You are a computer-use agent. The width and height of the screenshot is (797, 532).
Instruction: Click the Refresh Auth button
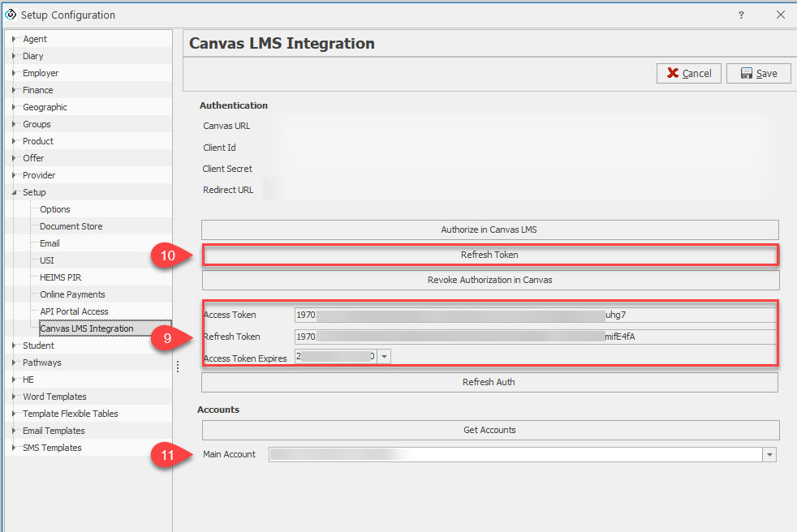(x=489, y=382)
